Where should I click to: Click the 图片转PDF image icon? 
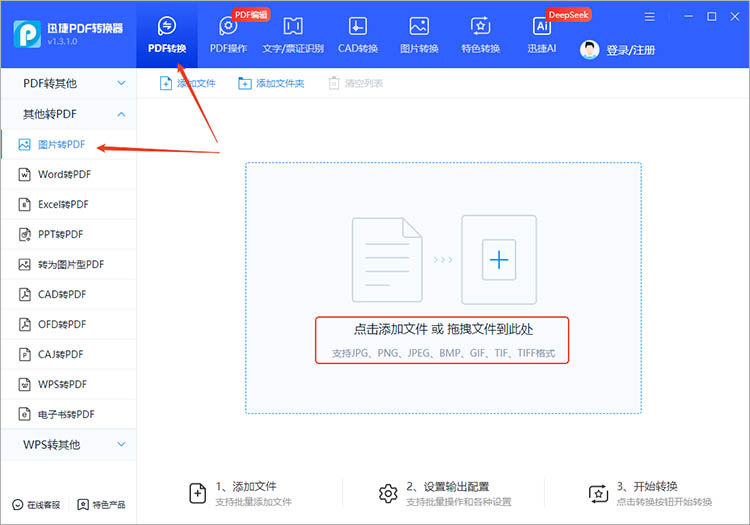tap(24, 144)
